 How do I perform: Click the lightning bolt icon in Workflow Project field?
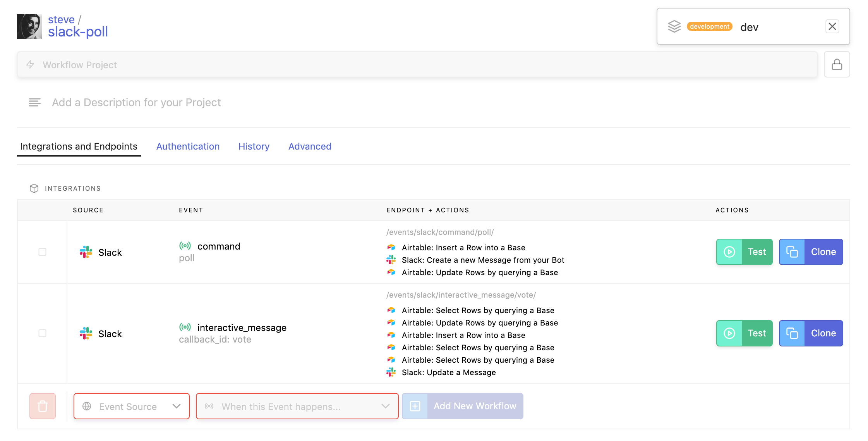(x=30, y=65)
